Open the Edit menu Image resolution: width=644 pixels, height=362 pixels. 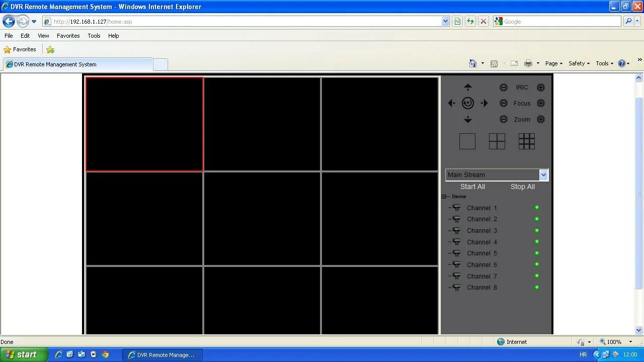[x=25, y=36]
